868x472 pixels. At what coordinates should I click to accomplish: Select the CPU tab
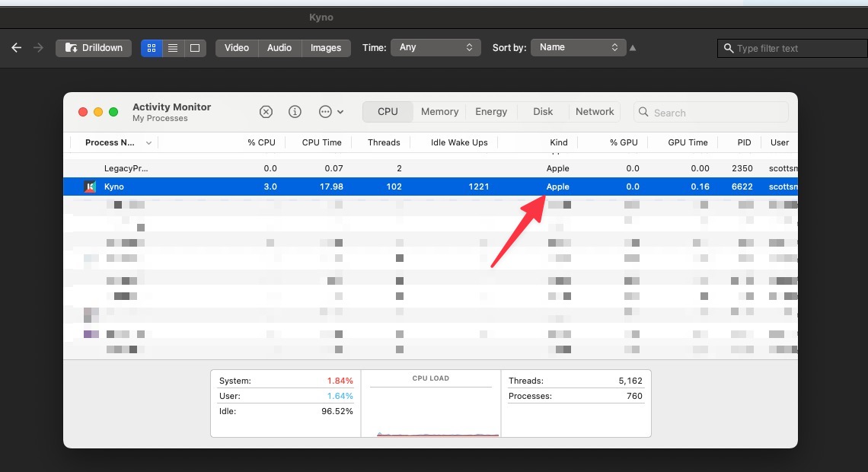point(388,112)
